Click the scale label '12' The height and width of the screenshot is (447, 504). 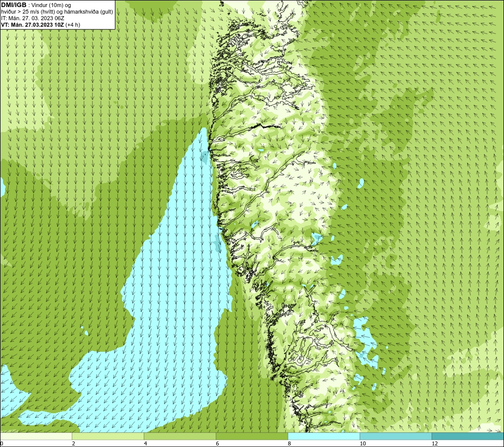click(434, 444)
